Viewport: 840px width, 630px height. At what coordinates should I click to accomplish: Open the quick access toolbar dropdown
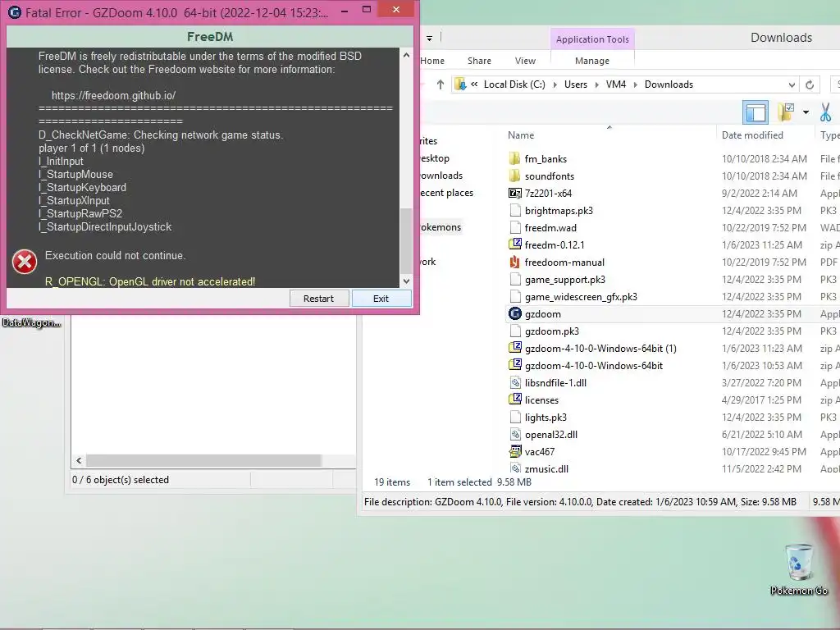pyautogui.click(x=429, y=38)
